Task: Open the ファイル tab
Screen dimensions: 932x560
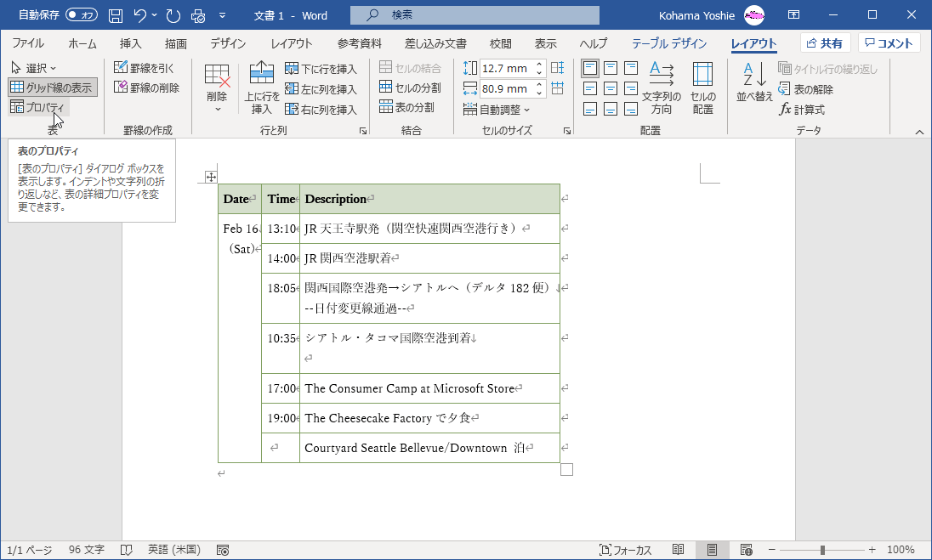Action: click(27, 43)
